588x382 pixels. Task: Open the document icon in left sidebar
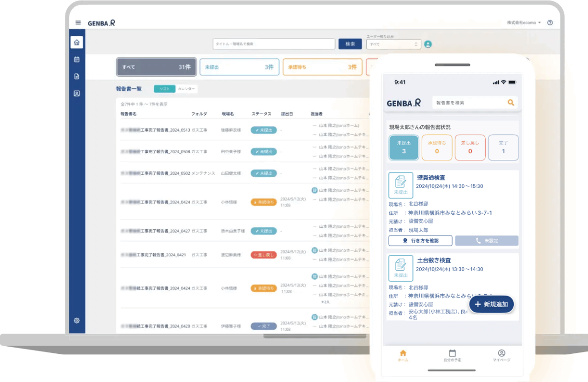(76, 76)
